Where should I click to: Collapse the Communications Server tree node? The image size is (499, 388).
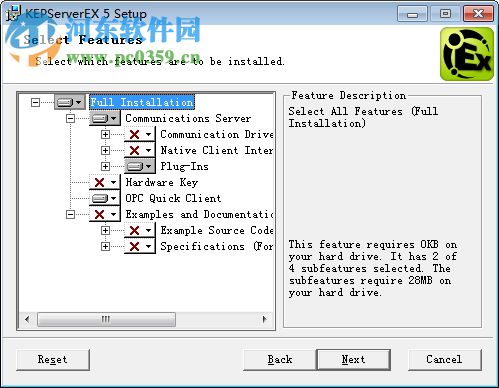[x=70, y=118]
